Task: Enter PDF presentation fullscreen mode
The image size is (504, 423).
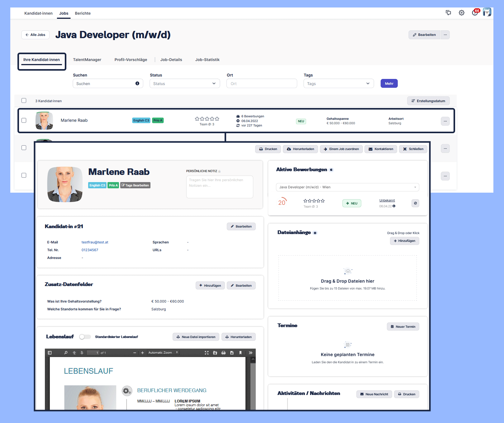Action: (207, 353)
